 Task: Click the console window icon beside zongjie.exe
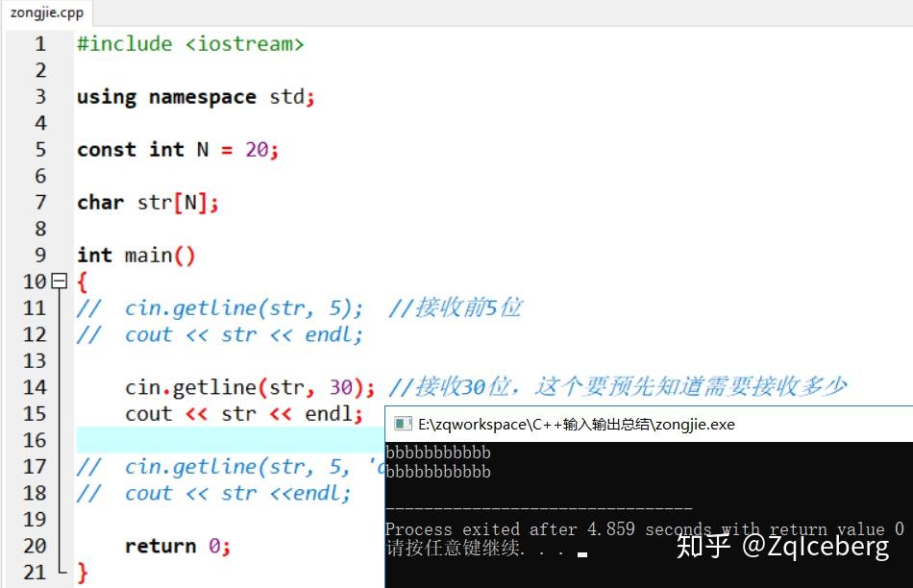point(403,424)
